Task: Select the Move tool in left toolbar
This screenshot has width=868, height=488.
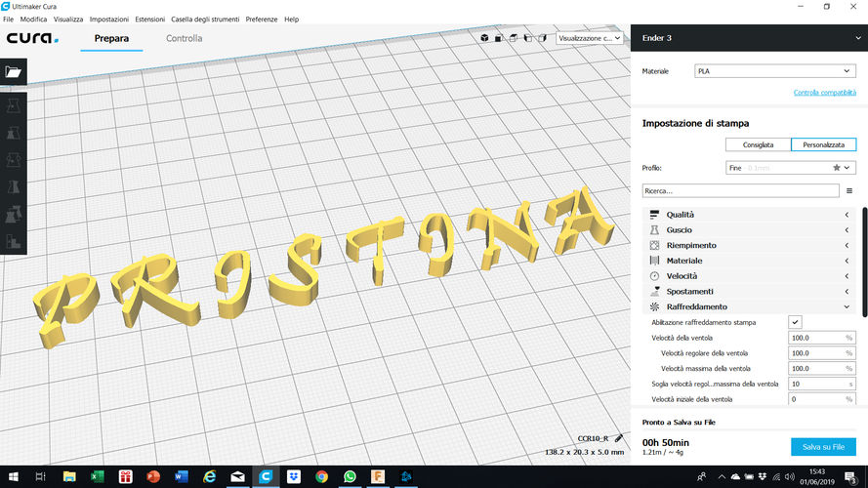Action: tap(14, 105)
